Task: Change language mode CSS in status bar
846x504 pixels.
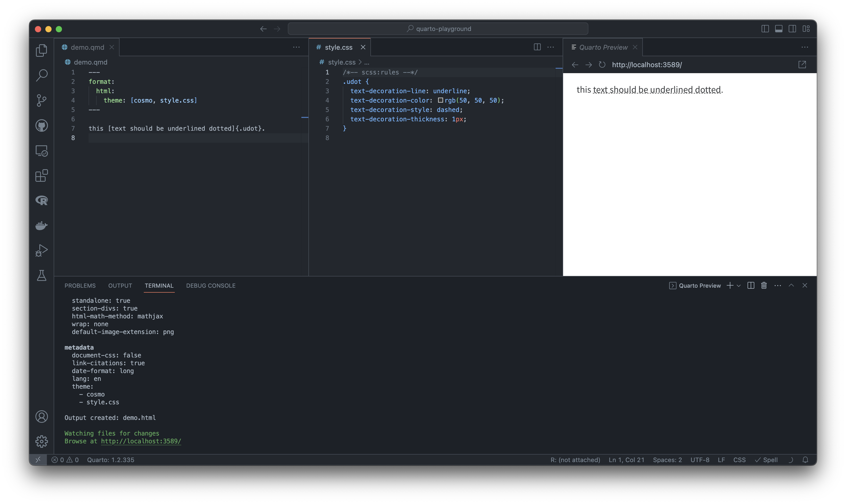Action: [x=739, y=460]
